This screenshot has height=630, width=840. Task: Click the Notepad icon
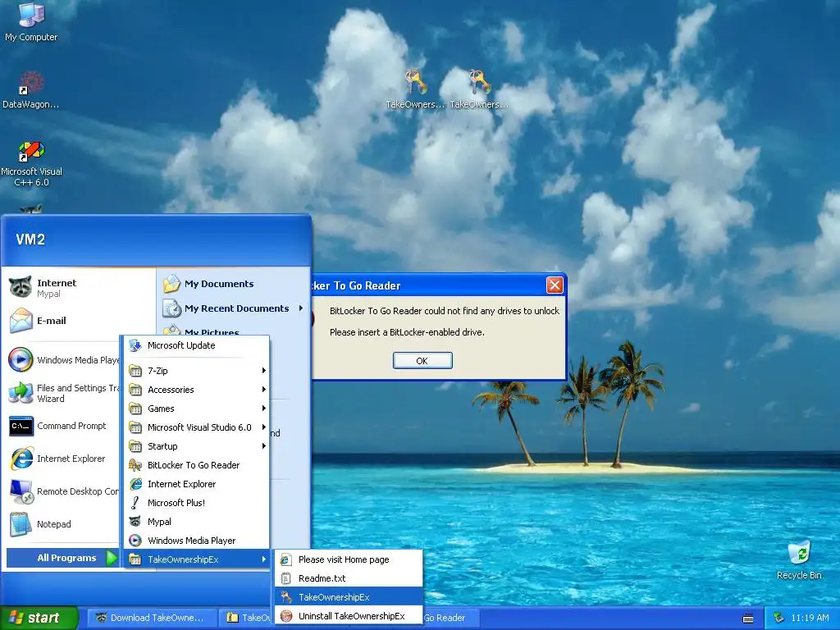[21, 524]
